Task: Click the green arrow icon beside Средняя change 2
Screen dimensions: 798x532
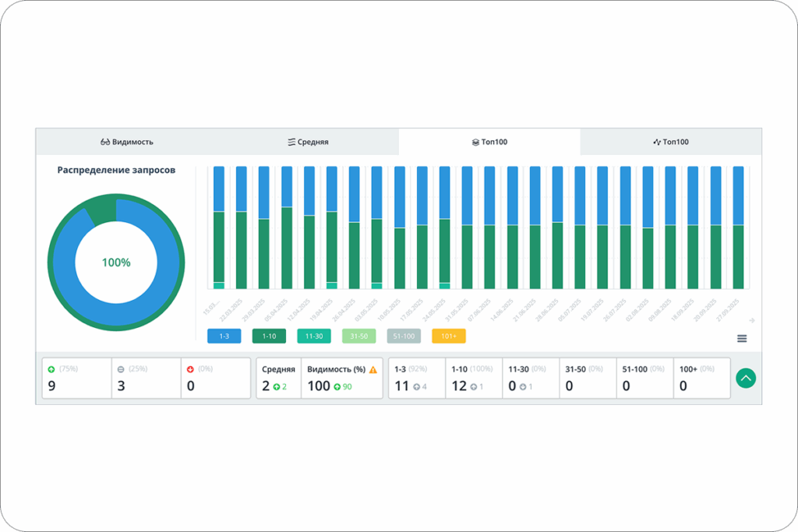Action: point(277,386)
